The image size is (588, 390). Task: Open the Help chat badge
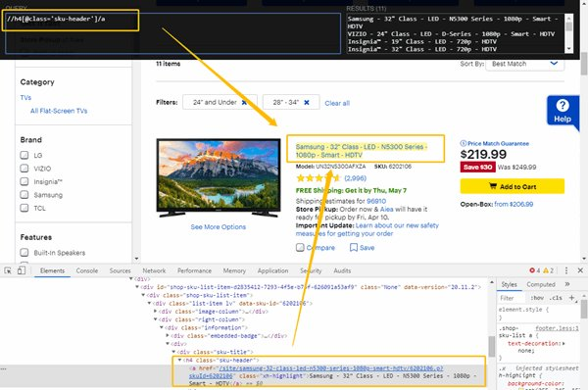click(x=563, y=111)
